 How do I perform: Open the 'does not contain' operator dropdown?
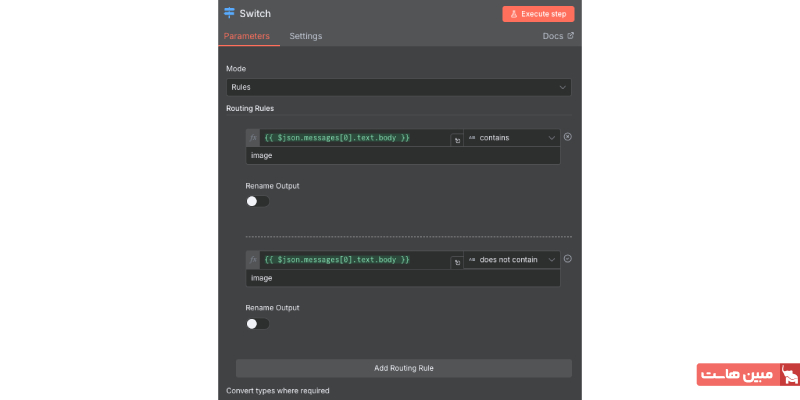coord(511,259)
